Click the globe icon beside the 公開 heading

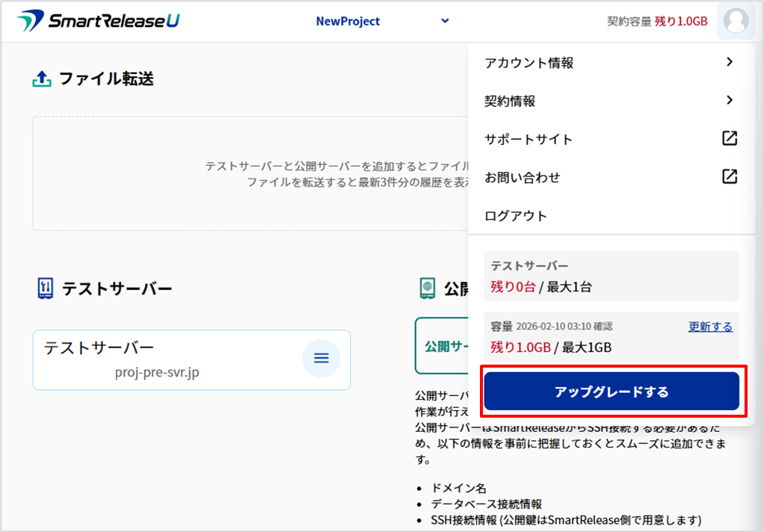tap(428, 288)
